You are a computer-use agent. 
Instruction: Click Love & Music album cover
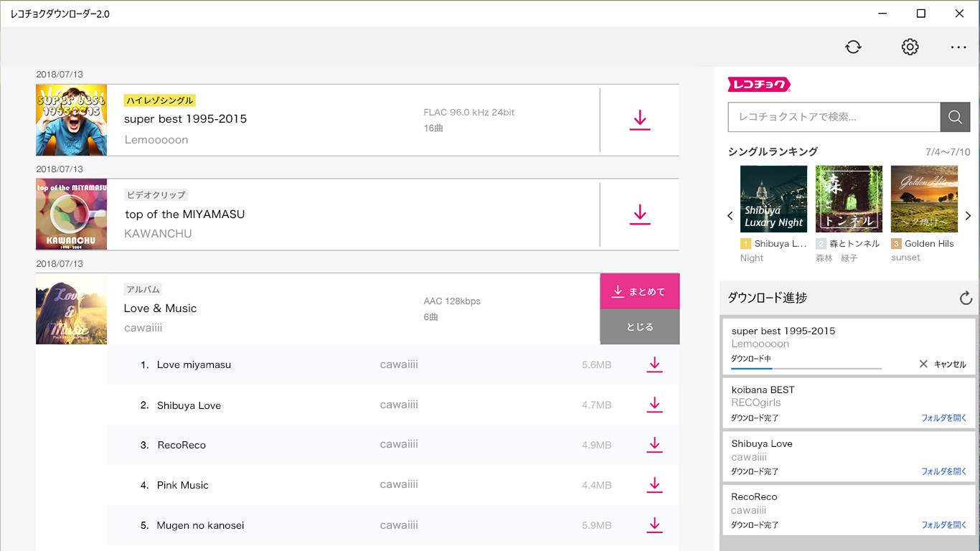coord(71,309)
